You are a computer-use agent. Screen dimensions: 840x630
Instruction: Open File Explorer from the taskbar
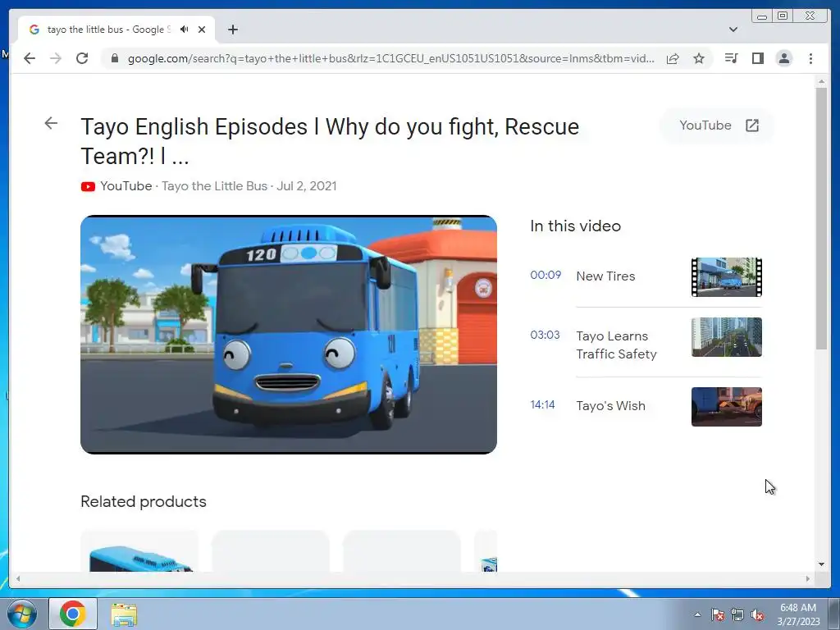(124, 614)
